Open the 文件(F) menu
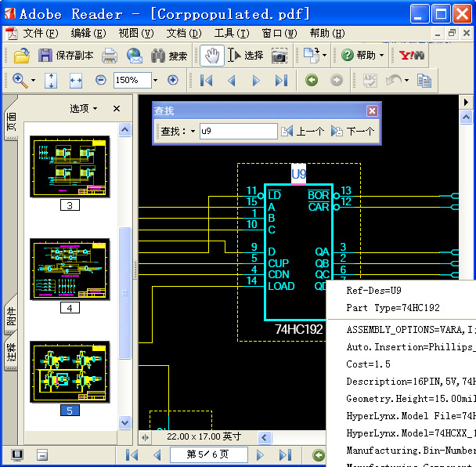Image resolution: width=476 pixels, height=467 pixels. click(41, 33)
